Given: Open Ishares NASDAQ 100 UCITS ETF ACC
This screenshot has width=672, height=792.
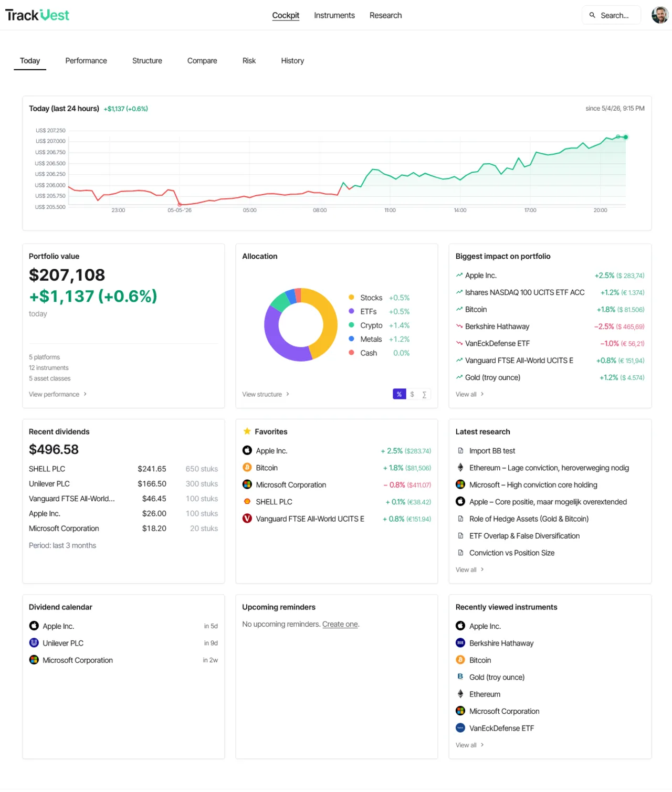Looking at the screenshot, I should (550, 292).
